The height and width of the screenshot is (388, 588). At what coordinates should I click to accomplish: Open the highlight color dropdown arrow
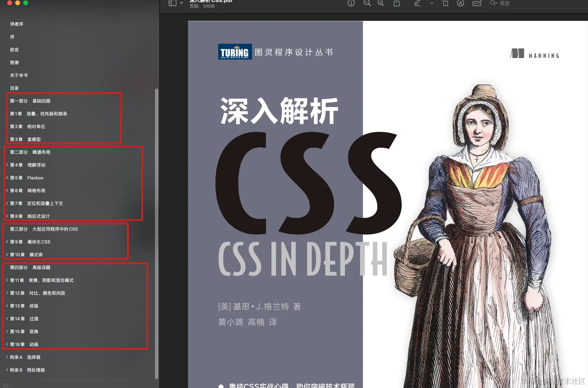(431, 3)
